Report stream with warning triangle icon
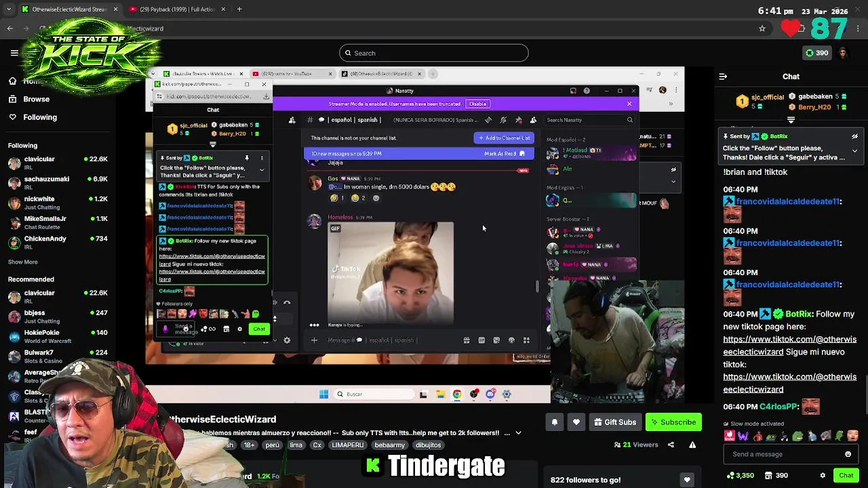Image resolution: width=868 pixels, height=488 pixels. click(692, 445)
